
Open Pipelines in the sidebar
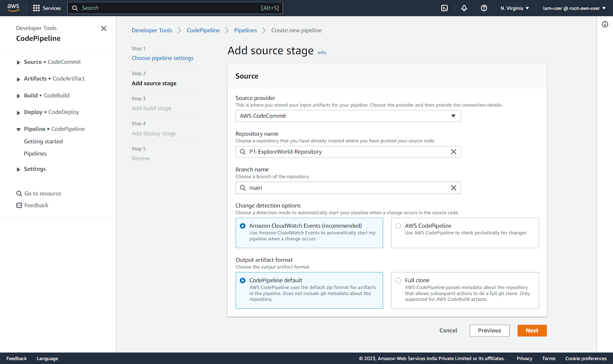click(x=35, y=154)
